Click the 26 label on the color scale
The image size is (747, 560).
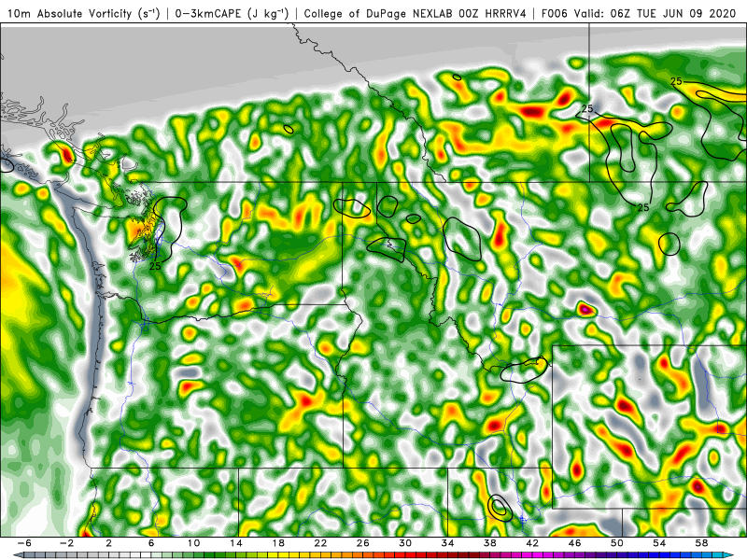click(363, 543)
